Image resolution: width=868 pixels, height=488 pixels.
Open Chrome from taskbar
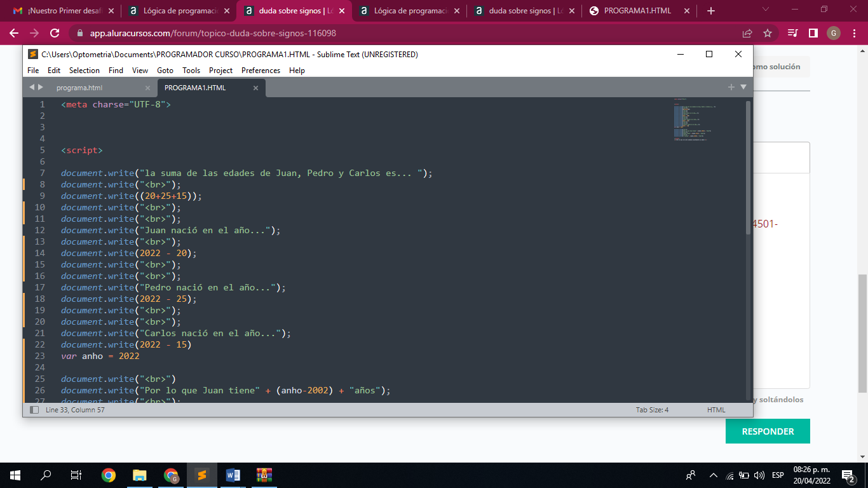click(109, 475)
